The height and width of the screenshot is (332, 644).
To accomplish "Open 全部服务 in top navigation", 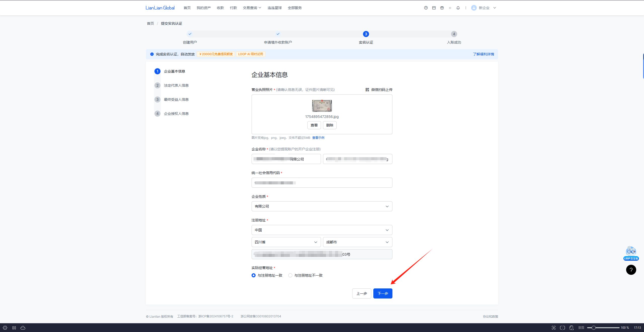I will coord(295,8).
